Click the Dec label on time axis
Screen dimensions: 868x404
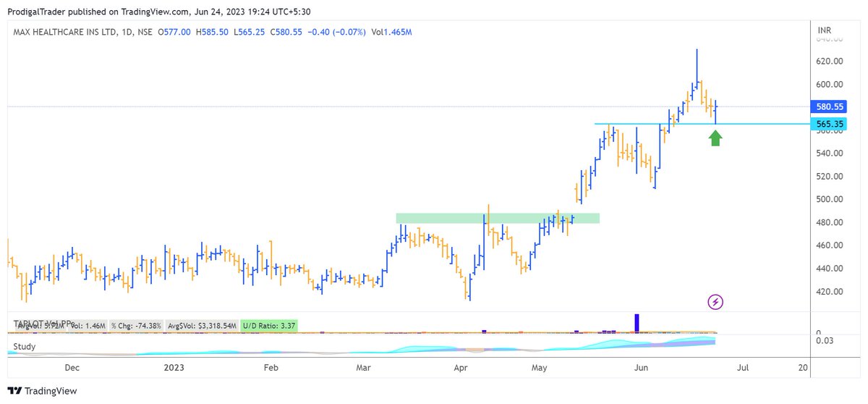(x=72, y=368)
